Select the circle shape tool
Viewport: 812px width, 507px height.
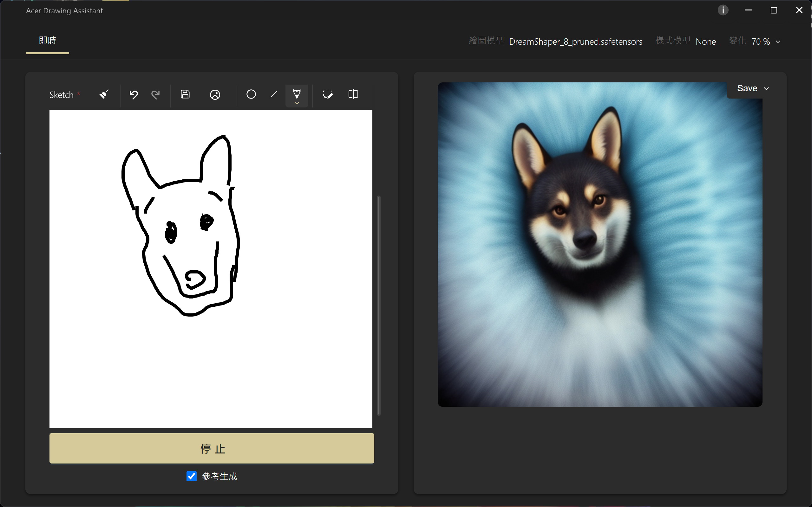pos(251,94)
